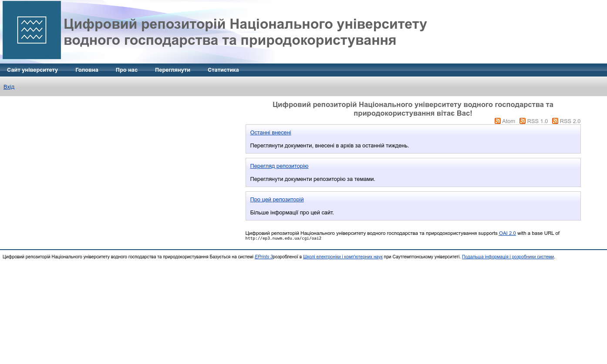The image size is (607, 364).
Task: Open 'Подальша інформація і розробники системи' link
Action: [507, 257]
